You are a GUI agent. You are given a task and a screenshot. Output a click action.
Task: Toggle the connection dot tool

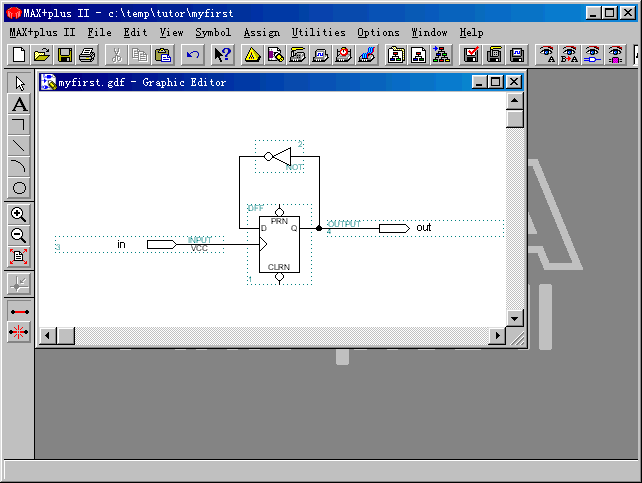coord(19,284)
